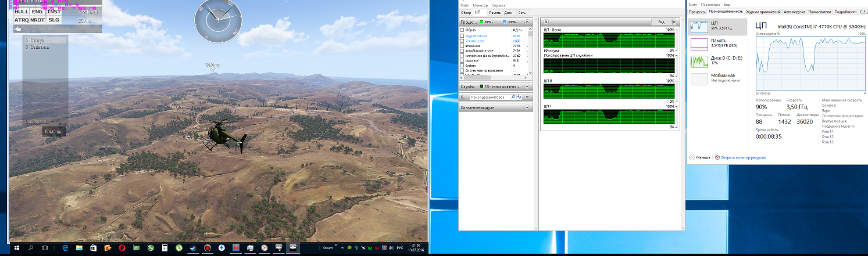Collapse the graphs pane arrow button
This screenshot has width=868, height=256.
(546, 22)
